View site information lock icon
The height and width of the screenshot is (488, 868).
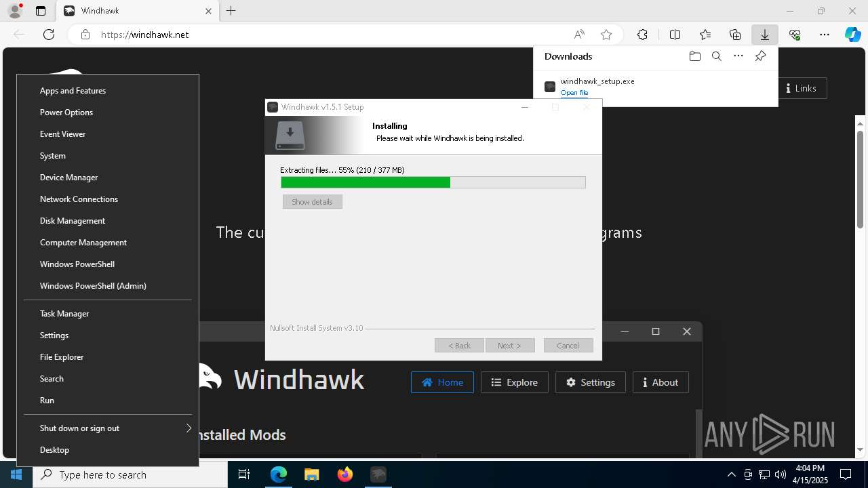[85, 35]
